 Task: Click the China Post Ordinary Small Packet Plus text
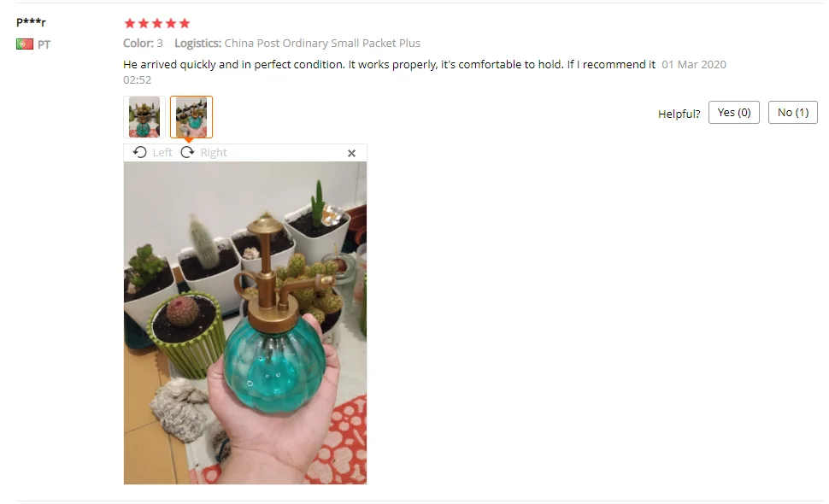[322, 44]
